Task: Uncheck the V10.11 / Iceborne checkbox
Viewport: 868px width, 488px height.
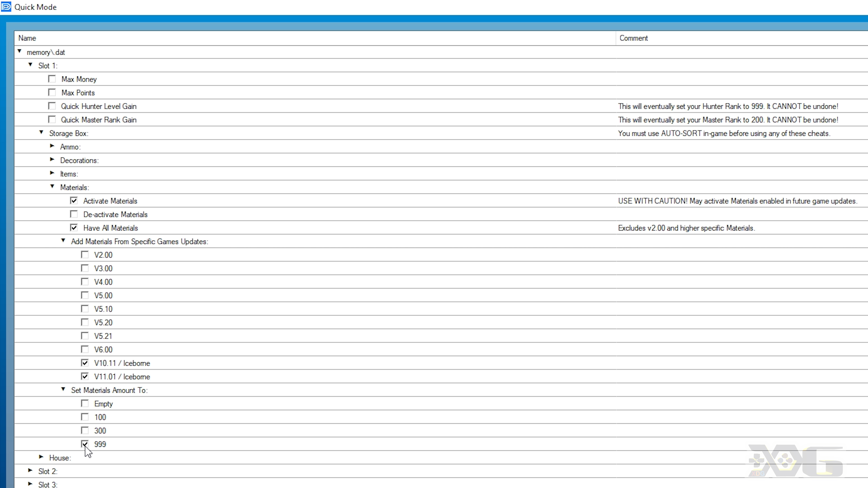Action: pos(85,363)
